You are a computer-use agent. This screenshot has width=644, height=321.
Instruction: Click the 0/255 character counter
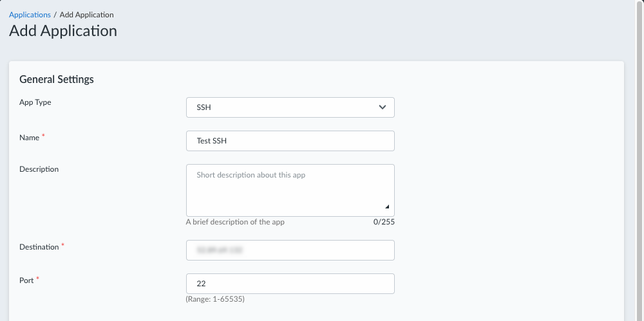click(384, 222)
